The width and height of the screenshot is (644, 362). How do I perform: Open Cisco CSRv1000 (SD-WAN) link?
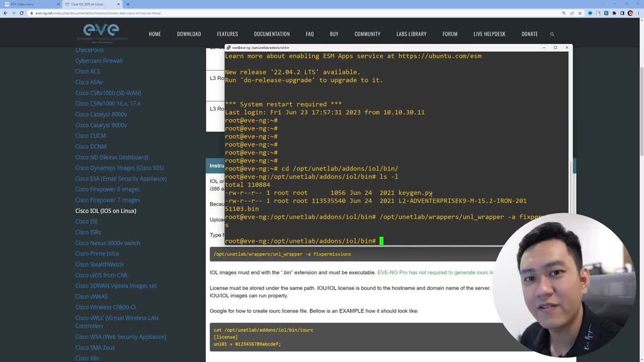click(x=108, y=93)
